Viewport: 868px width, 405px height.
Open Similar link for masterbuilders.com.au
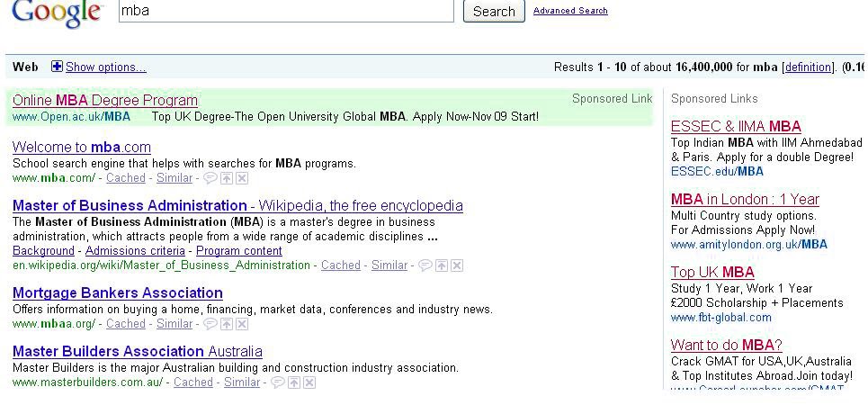coord(242,382)
